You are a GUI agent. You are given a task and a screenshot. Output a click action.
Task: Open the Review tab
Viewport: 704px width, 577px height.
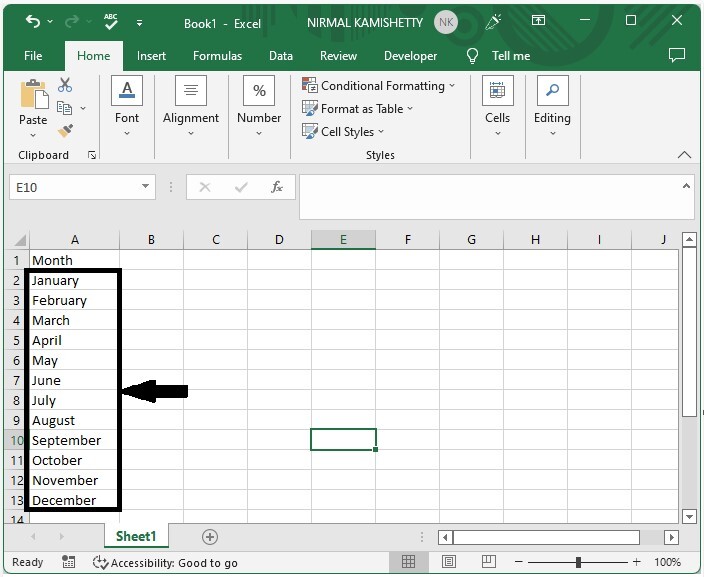pyautogui.click(x=338, y=56)
